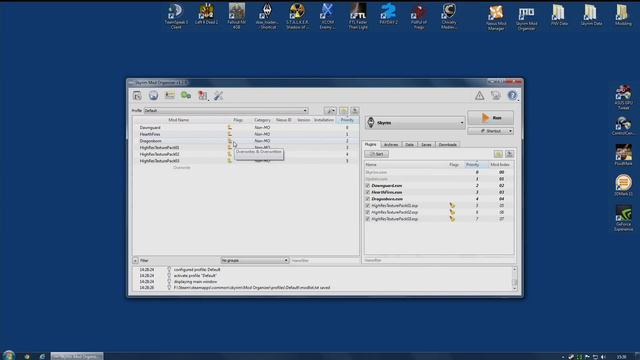
Task: Click the Run button
Action: click(491, 118)
